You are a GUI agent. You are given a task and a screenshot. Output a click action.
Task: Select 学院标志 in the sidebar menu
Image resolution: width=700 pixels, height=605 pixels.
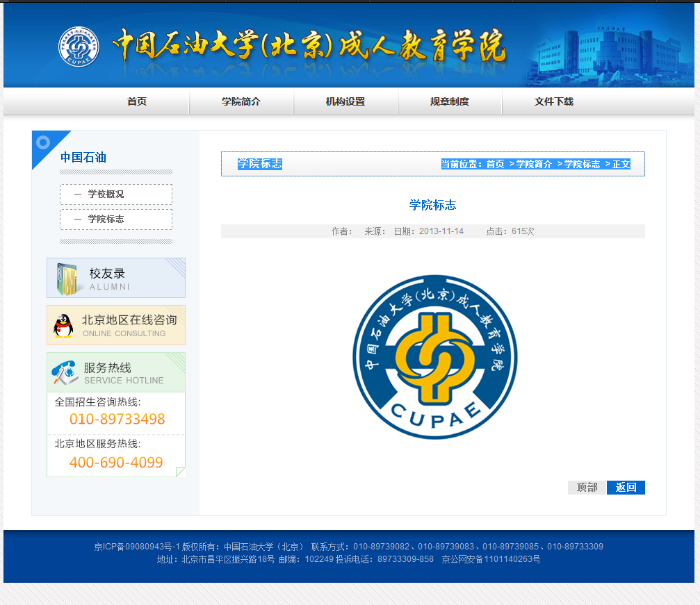click(116, 219)
